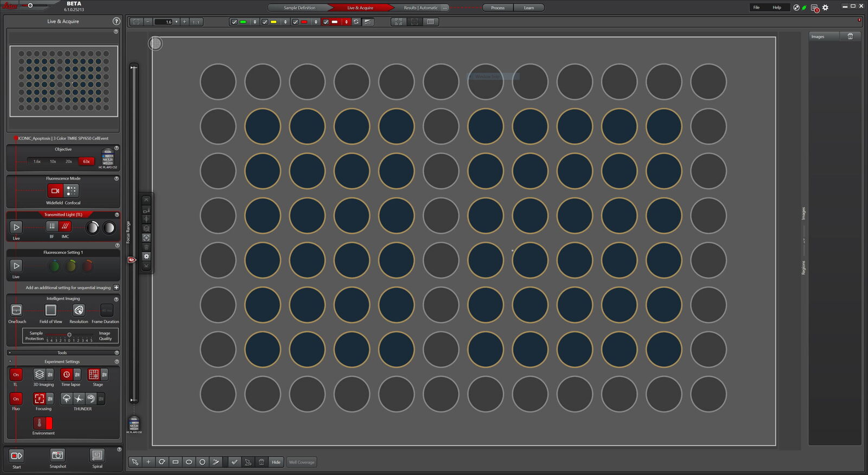Select THUNDER cloud lightning icon
Image resolution: width=868 pixels, height=475 pixels.
66,399
